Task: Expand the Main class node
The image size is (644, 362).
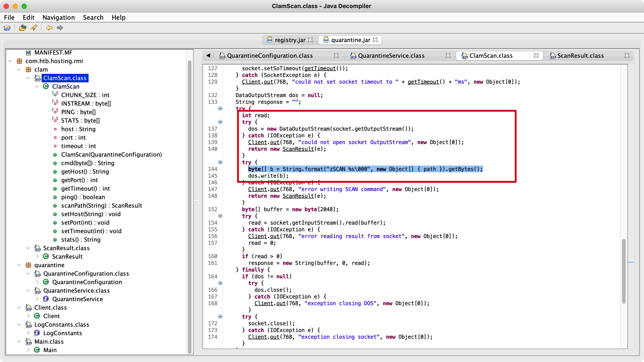Action: 28,350
